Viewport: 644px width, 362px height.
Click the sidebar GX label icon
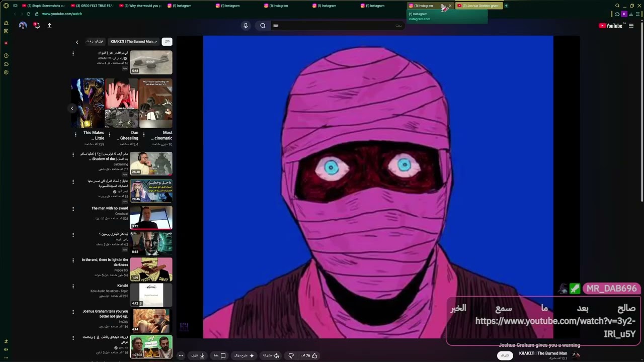6,349
